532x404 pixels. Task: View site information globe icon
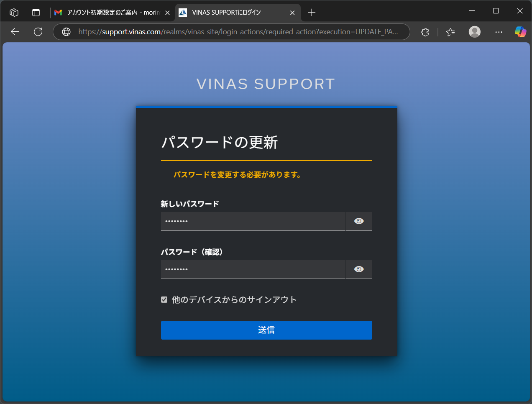[x=66, y=32]
